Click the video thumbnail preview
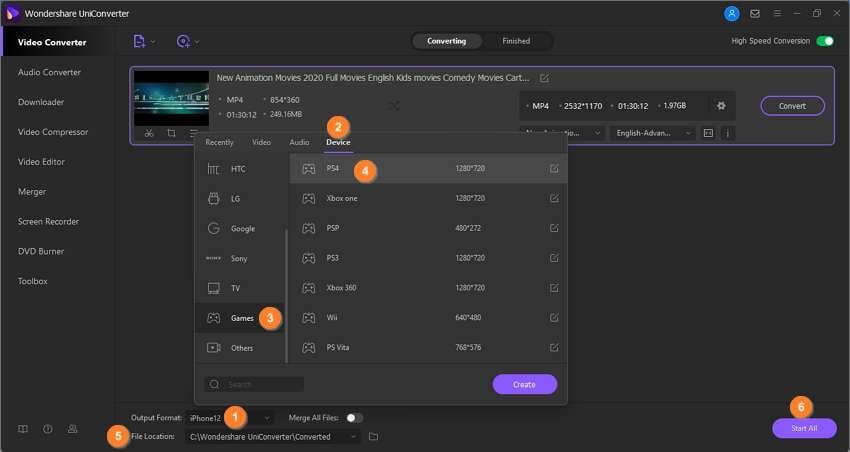850x452 pixels. point(171,98)
